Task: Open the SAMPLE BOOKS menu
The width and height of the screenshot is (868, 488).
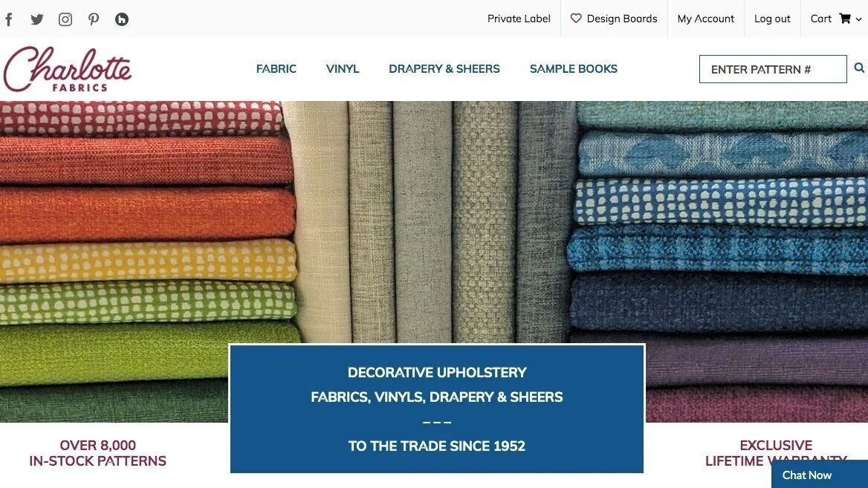Action: click(574, 68)
